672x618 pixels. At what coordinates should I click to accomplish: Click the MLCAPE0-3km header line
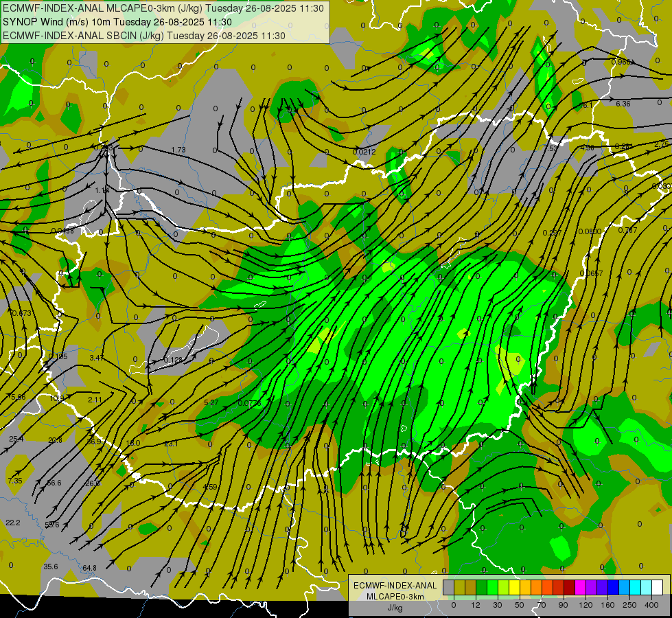click(163, 8)
